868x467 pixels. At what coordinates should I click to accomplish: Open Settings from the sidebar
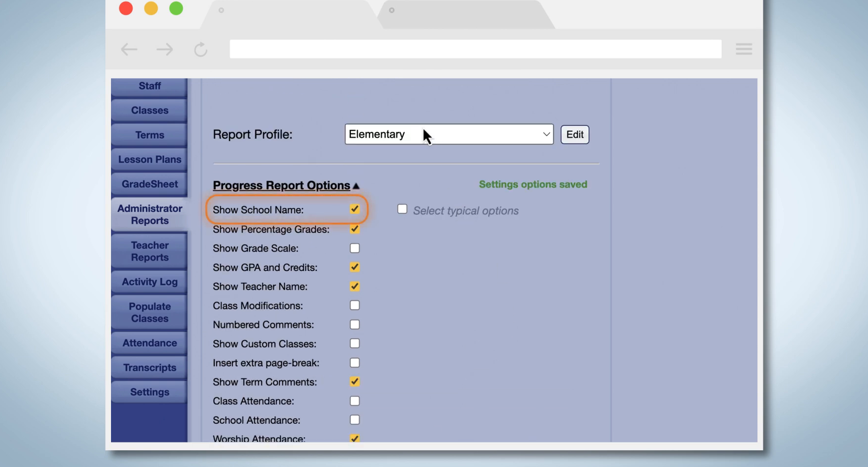149,392
